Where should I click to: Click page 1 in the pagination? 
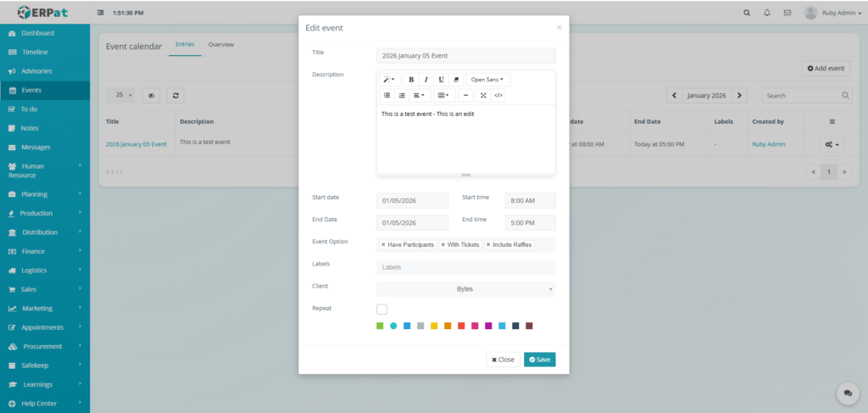coord(829,172)
